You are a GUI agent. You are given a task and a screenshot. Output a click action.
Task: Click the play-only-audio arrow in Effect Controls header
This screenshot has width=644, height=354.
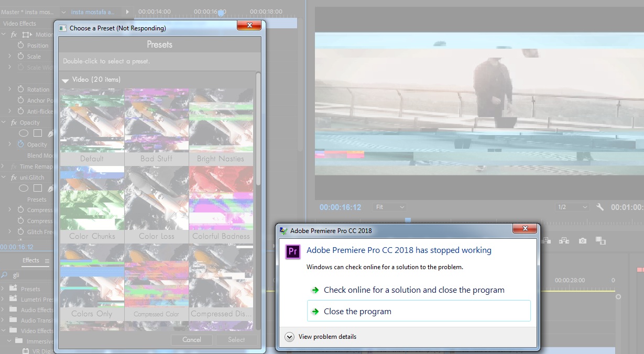(127, 12)
